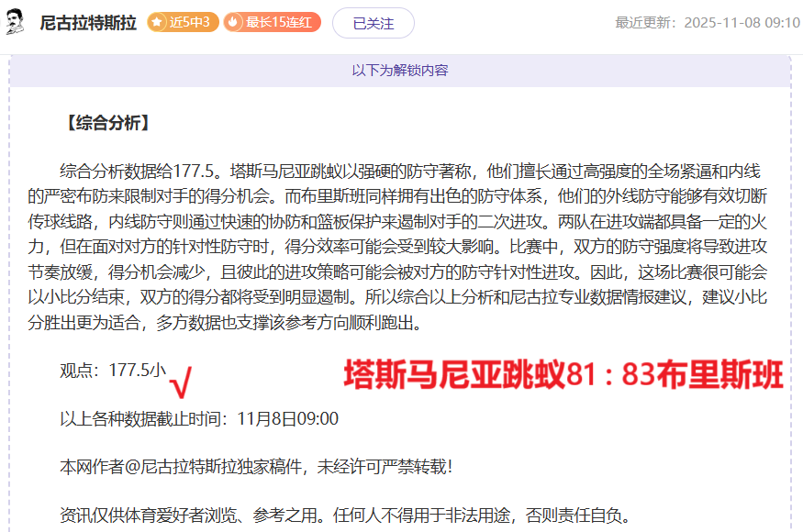The width and height of the screenshot is (803, 532).
Task: Click the 11月8日09:00 deadline time
Action: click(287, 419)
